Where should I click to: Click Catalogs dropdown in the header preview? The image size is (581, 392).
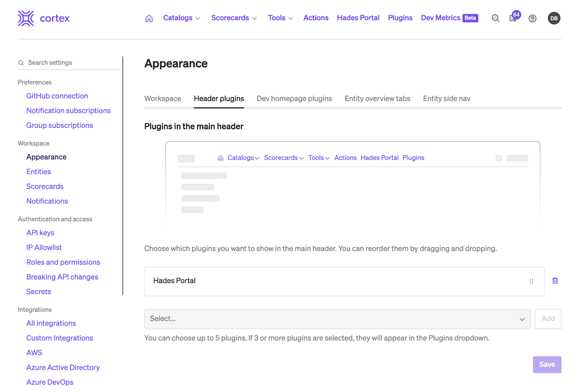click(243, 158)
